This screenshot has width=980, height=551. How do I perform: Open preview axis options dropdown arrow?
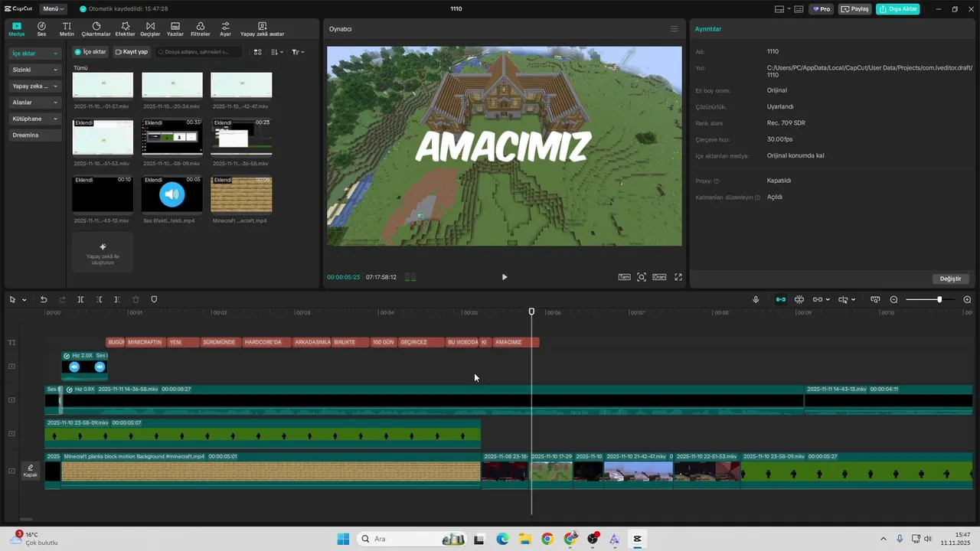point(853,300)
